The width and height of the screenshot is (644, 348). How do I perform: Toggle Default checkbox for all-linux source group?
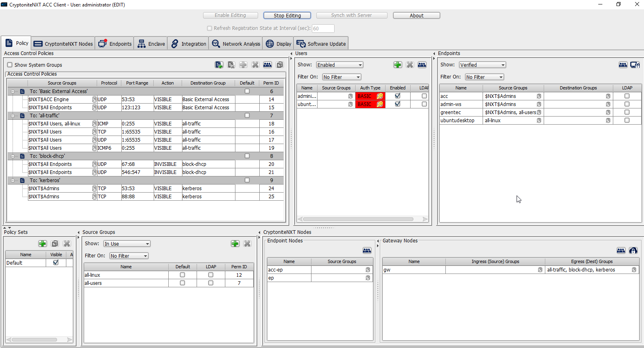click(x=182, y=275)
